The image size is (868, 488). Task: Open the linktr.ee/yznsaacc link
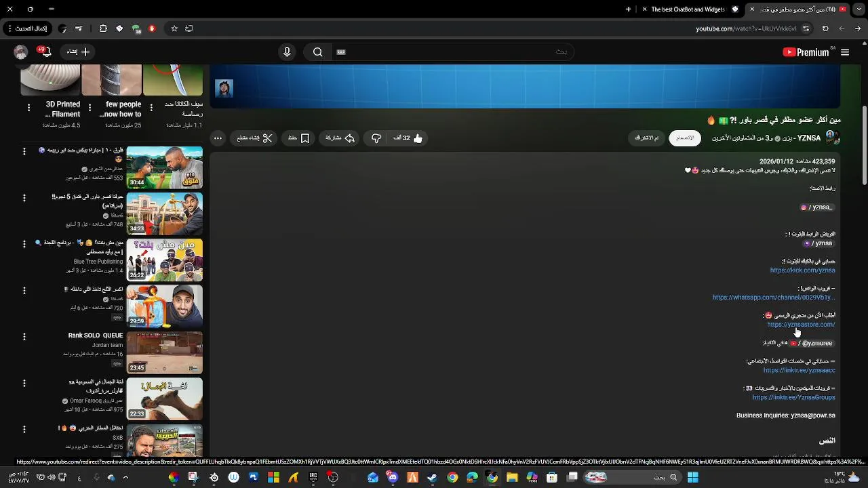[799, 371]
